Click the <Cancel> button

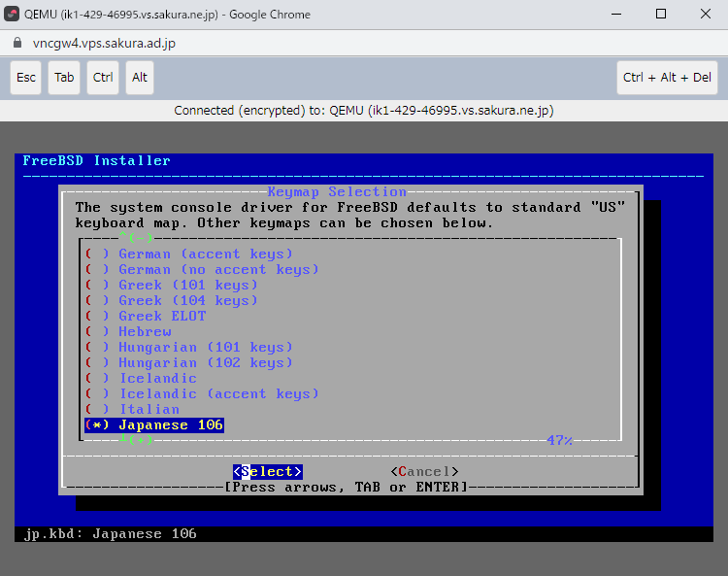(424, 472)
